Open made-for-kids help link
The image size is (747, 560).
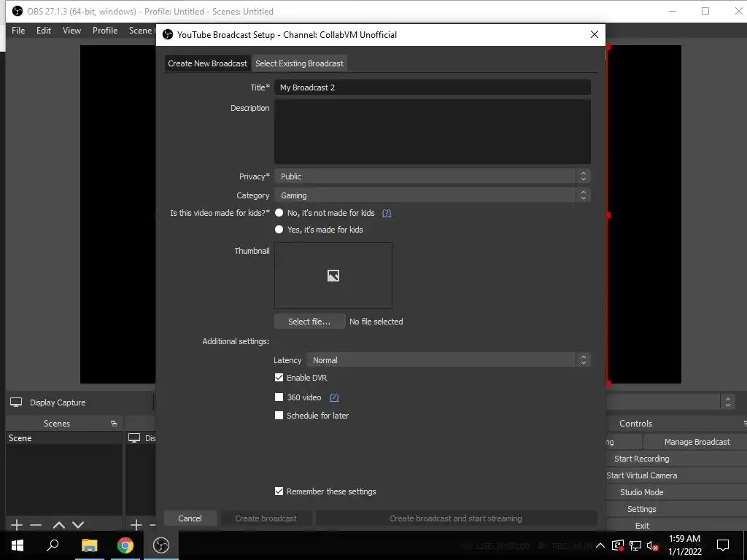(387, 213)
